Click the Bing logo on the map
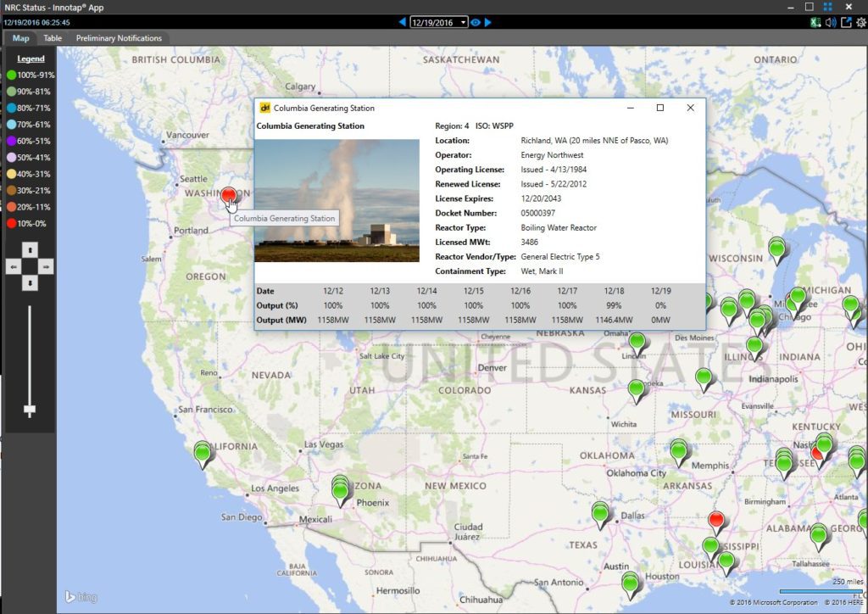Image resolution: width=868 pixels, height=614 pixels. 81,597
